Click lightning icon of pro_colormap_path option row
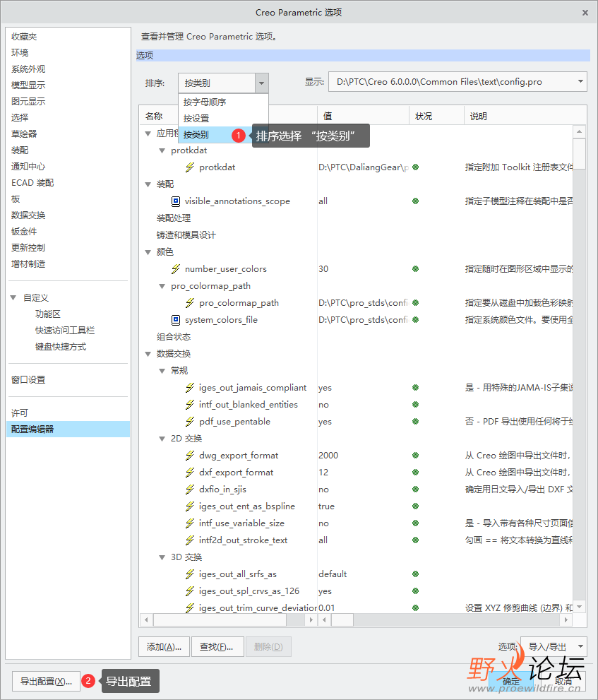The width and height of the screenshot is (598, 700). click(x=190, y=303)
